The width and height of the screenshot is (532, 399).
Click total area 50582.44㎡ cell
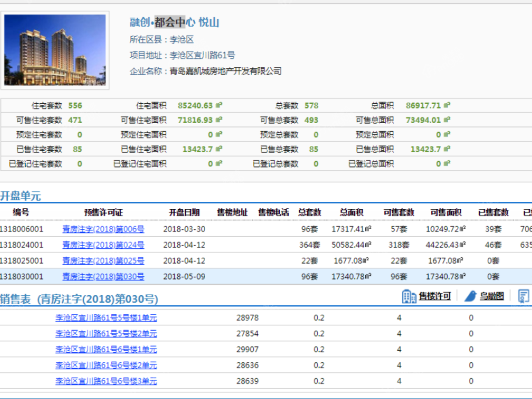[351, 245]
